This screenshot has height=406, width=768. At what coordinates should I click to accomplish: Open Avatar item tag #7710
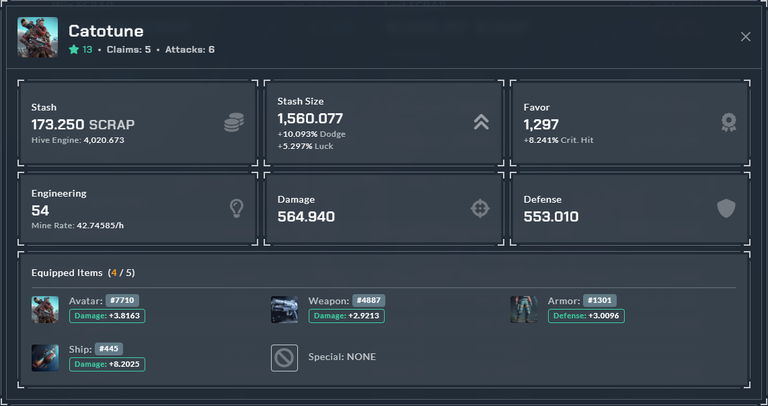pos(122,300)
